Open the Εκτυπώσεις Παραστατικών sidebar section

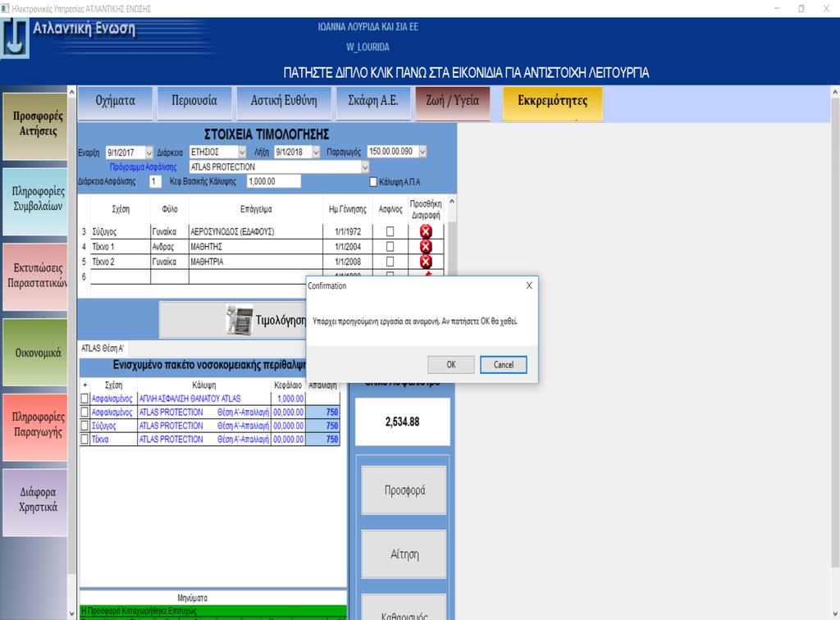(35, 277)
